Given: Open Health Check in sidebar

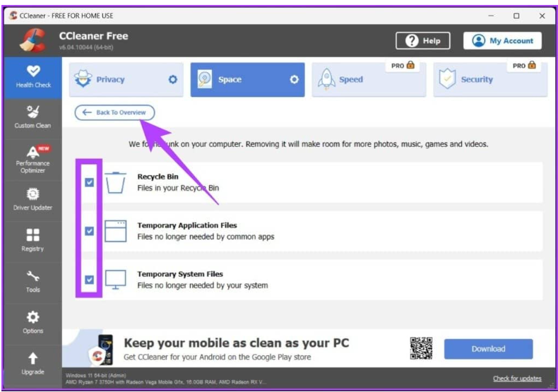Looking at the screenshot, I should click(33, 76).
